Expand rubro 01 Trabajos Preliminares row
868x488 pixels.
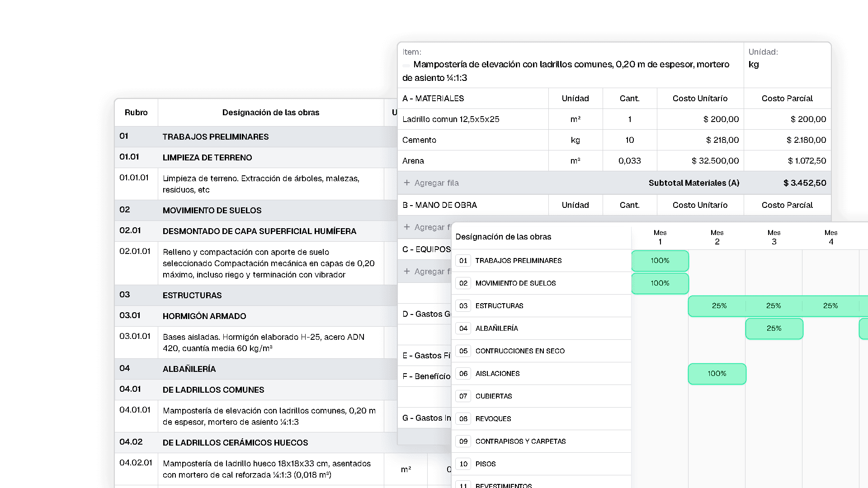[x=215, y=137]
